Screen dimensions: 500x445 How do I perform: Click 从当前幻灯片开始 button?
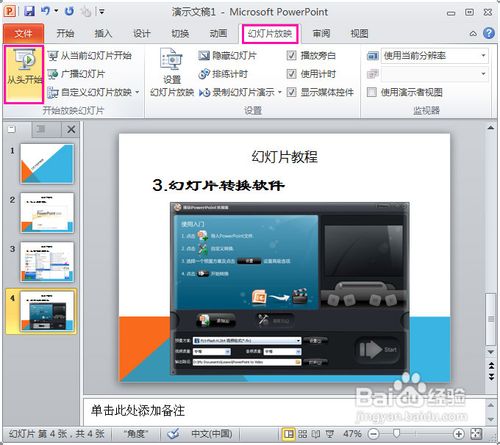[x=89, y=56]
